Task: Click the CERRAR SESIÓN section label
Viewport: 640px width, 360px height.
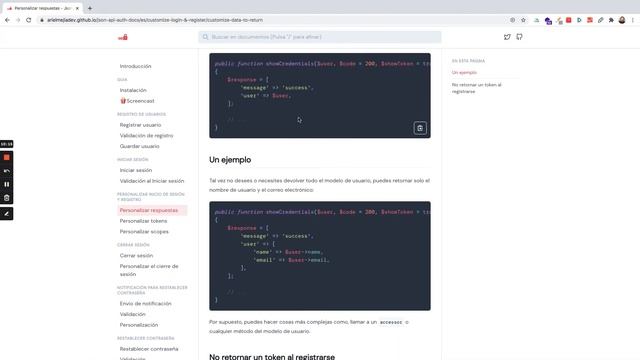Action: 133,245
